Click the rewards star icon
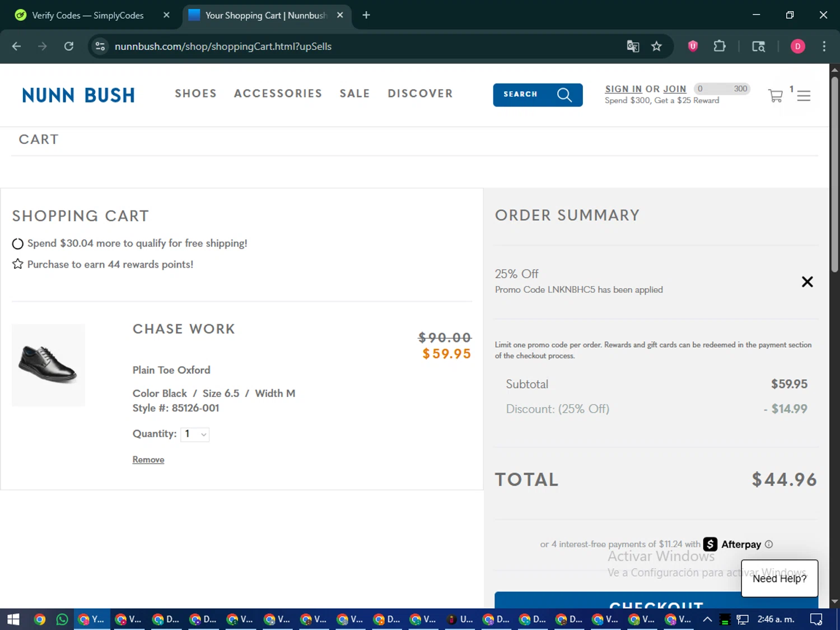 click(x=18, y=264)
